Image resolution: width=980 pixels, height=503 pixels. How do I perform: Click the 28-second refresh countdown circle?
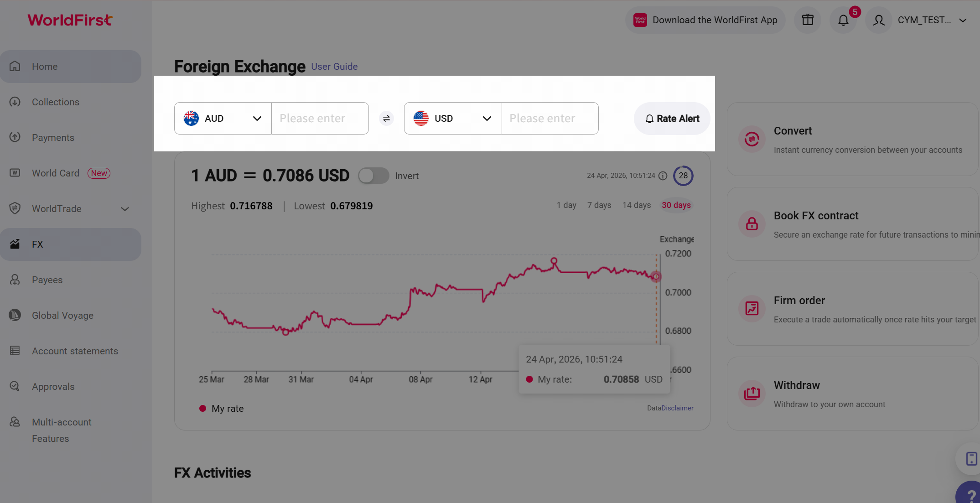[x=683, y=176]
